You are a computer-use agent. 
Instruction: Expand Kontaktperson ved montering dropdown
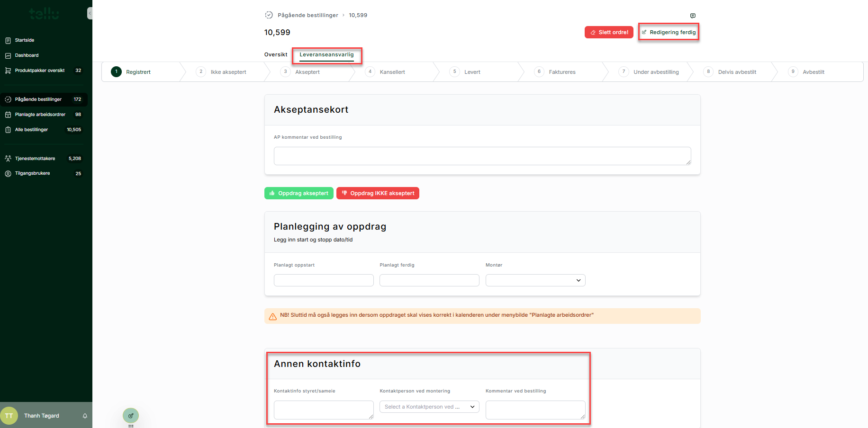click(x=429, y=407)
